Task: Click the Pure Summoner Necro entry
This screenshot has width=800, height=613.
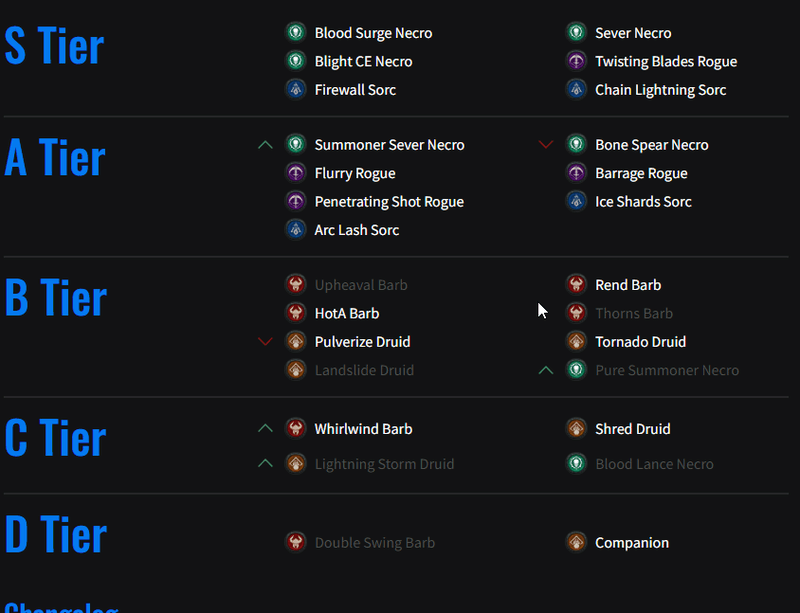Action: (667, 370)
